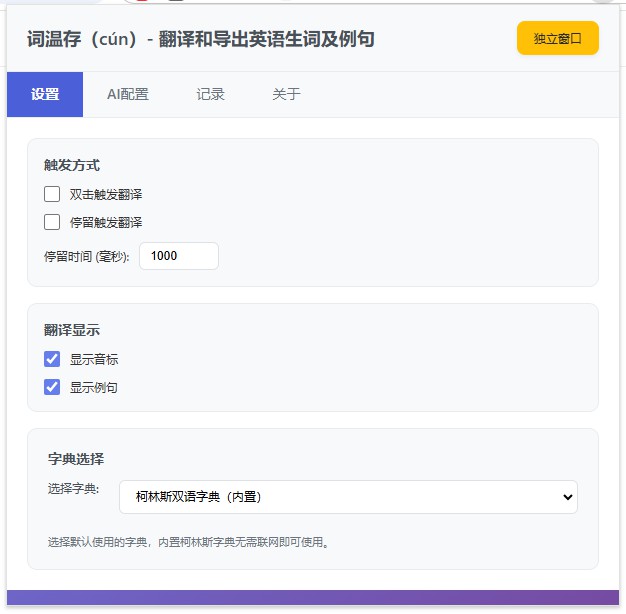This screenshot has width=626, height=614.
Task: Enable the 停留触发翻译 checkbox
Action: [x=52, y=222]
